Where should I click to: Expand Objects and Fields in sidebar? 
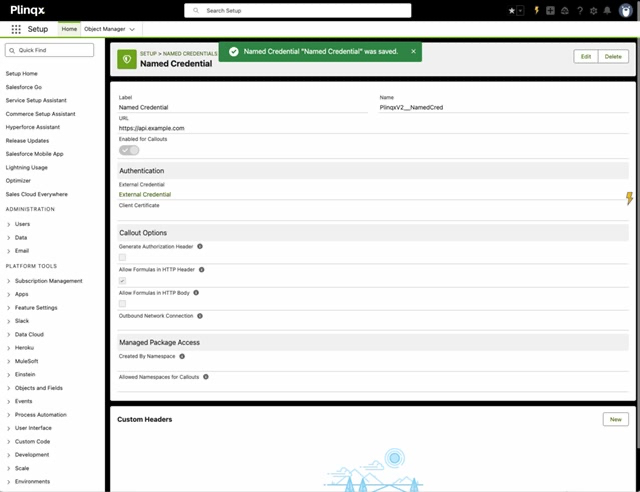click(x=9, y=388)
